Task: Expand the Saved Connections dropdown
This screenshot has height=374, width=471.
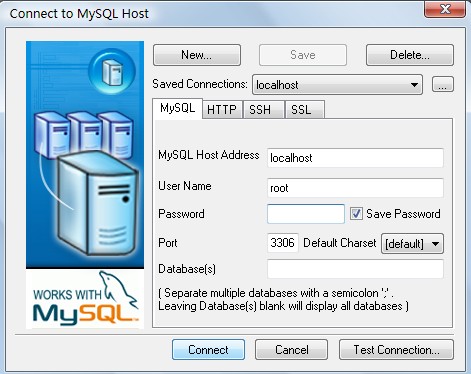Action: tap(337, 85)
